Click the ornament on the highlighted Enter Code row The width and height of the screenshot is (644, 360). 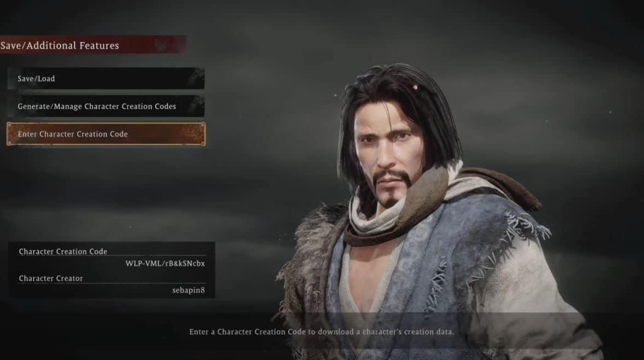193,133
